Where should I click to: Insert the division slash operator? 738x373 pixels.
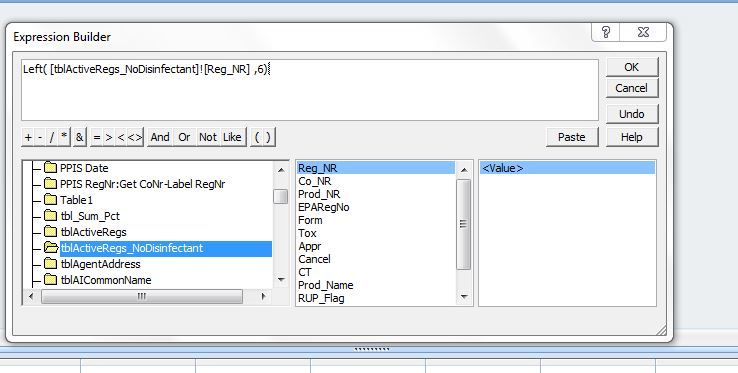click(52, 138)
